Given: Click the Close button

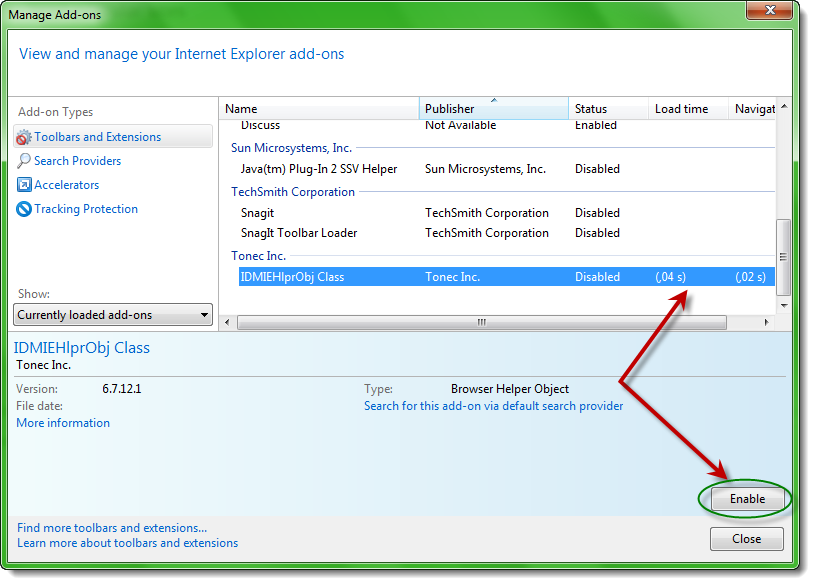Looking at the screenshot, I should click(x=747, y=539).
